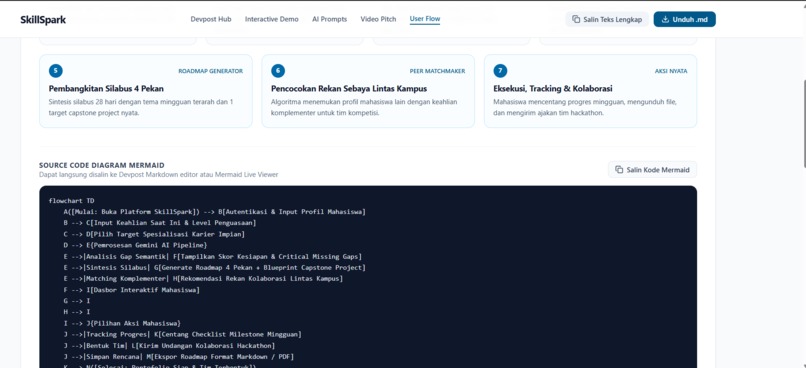Click the code line 'F --> I[Dasbor Interaktif Mahasiswa]'
This screenshot has height=368, width=806.
point(132,290)
